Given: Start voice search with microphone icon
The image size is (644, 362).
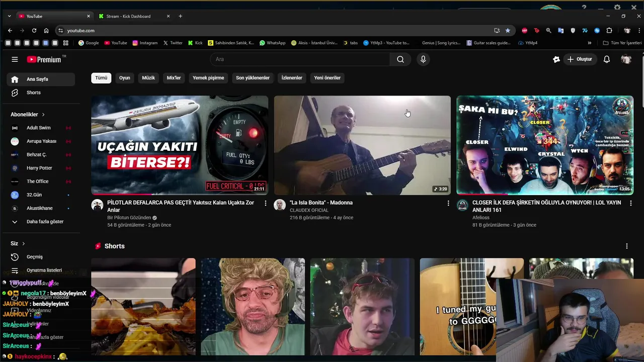Looking at the screenshot, I should click(x=423, y=59).
